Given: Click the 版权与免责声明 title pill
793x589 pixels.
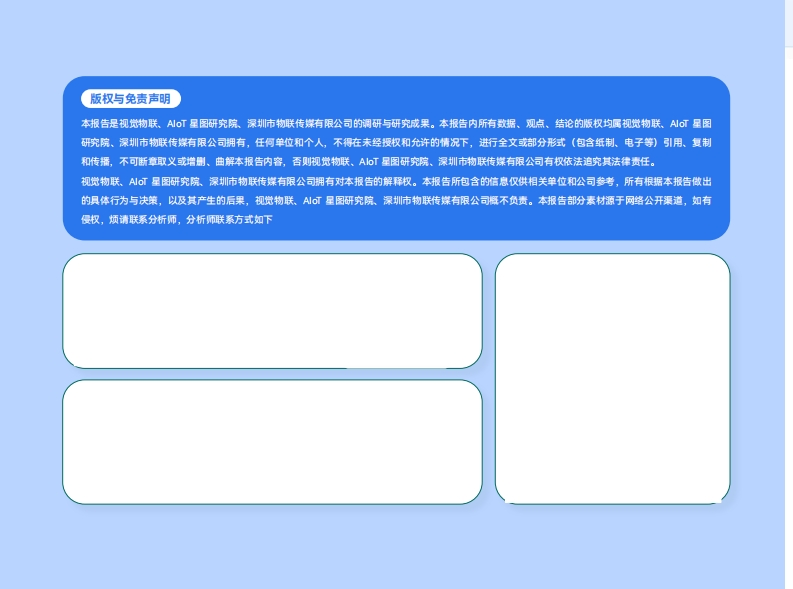Looking at the screenshot, I should tap(130, 99).
